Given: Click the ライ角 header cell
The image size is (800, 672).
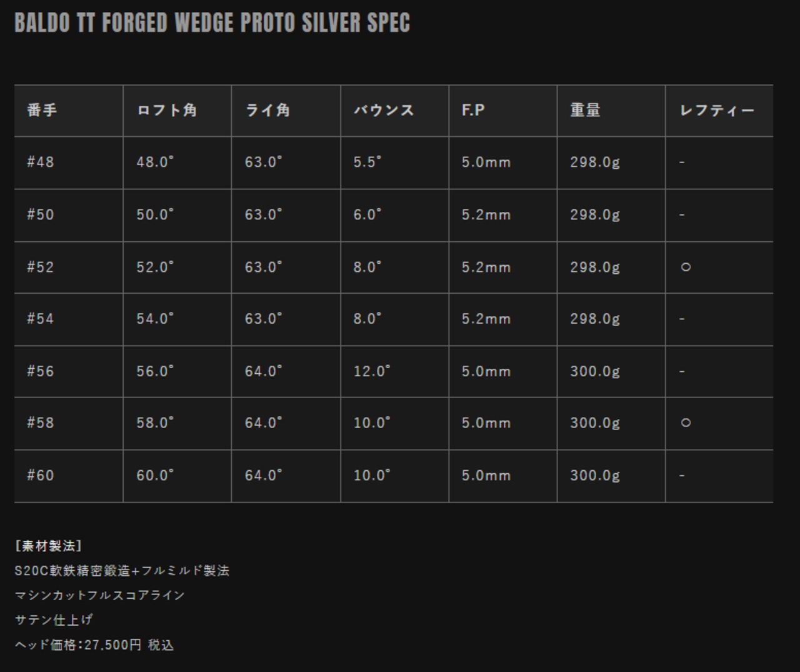Looking at the screenshot, I should pos(267,111).
